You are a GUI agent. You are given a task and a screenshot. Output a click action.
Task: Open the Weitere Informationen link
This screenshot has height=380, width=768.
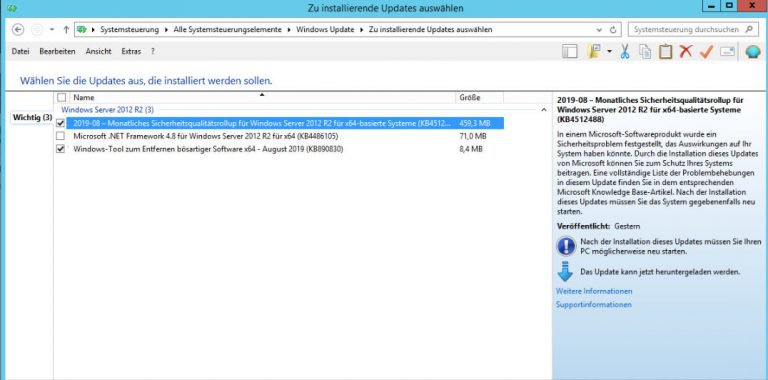594,291
